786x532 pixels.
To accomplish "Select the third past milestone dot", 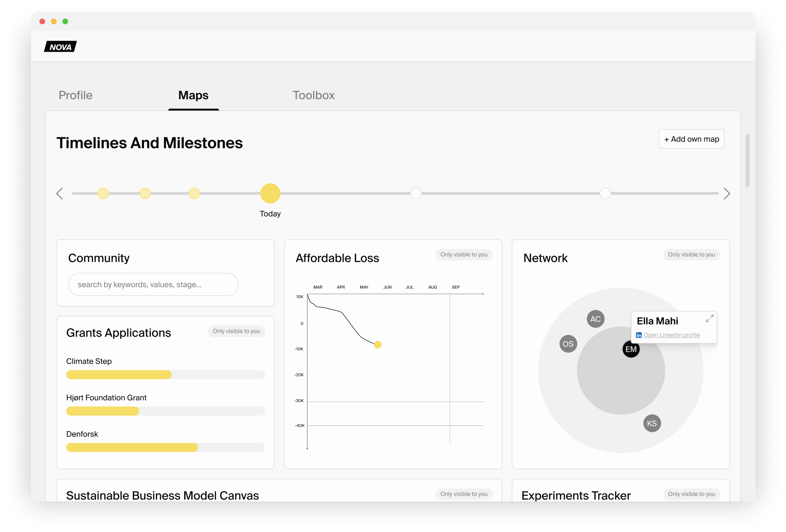I will [194, 193].
